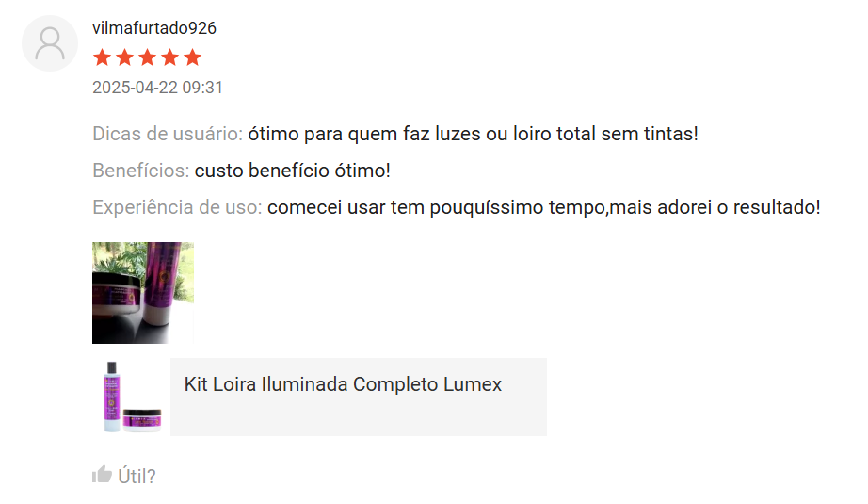Click the 'Experiência de uso:' label

click(177, 207)
